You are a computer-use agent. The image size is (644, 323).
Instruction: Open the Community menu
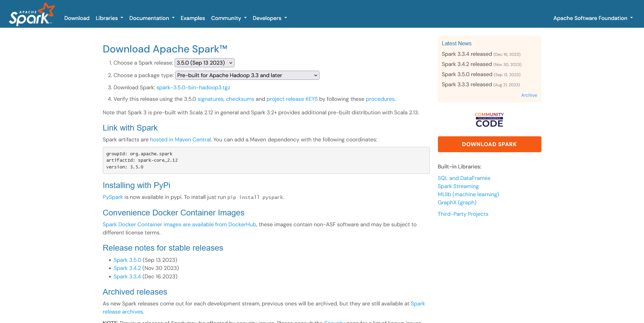(229, 18)
